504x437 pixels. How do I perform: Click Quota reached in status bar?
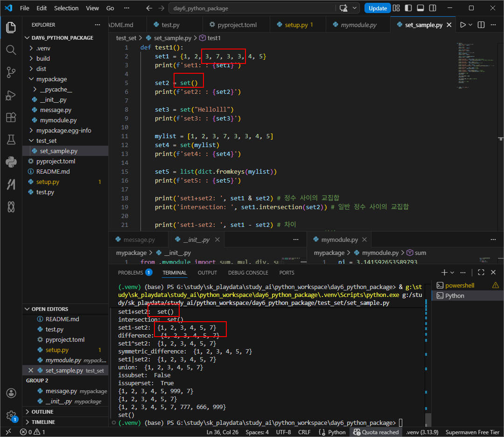click(376, 432)
